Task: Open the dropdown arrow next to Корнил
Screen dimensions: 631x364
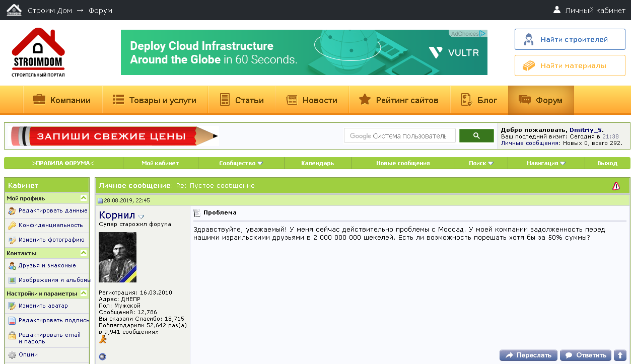Action: point(141,216)
